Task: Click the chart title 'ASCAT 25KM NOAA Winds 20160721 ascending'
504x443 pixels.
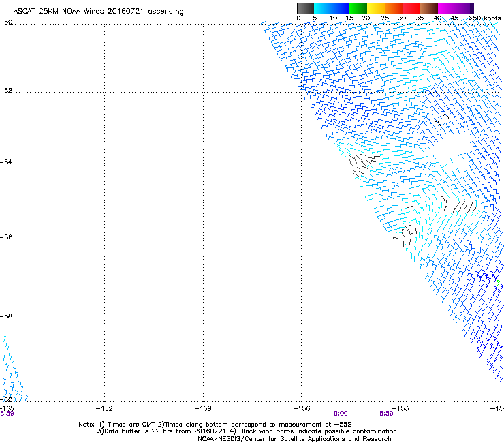Action: [x=98, y=12]
